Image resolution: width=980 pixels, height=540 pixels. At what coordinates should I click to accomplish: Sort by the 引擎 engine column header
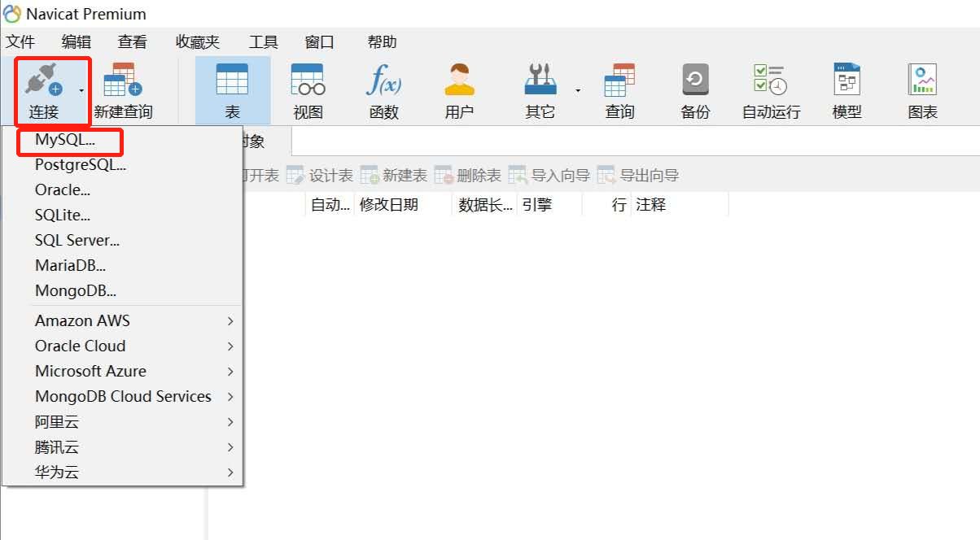coord(549,205)
